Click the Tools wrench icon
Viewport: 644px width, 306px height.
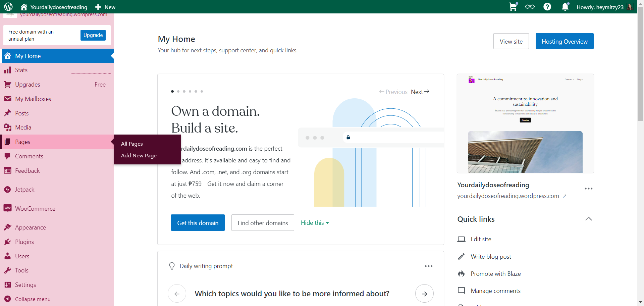click(x=8, y=270)
